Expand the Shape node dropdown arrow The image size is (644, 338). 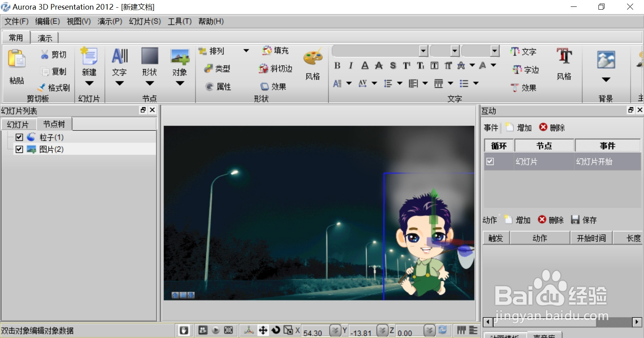tap(150, 83)
